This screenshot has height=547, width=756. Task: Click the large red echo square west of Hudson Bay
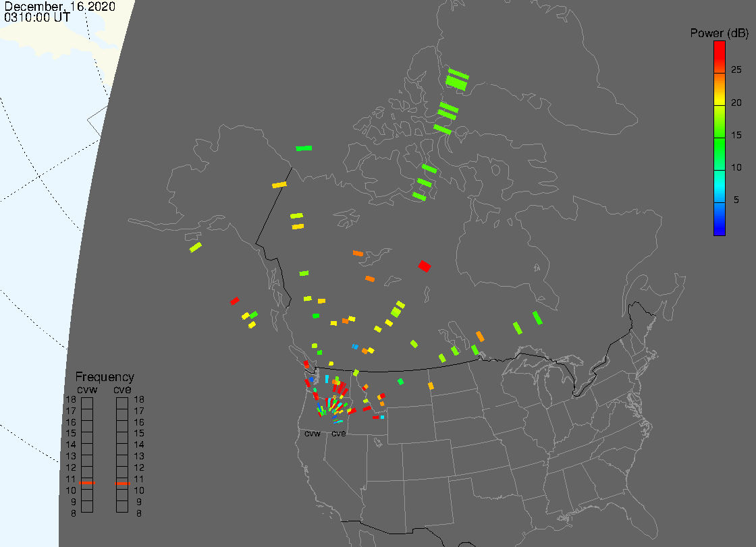425,266
